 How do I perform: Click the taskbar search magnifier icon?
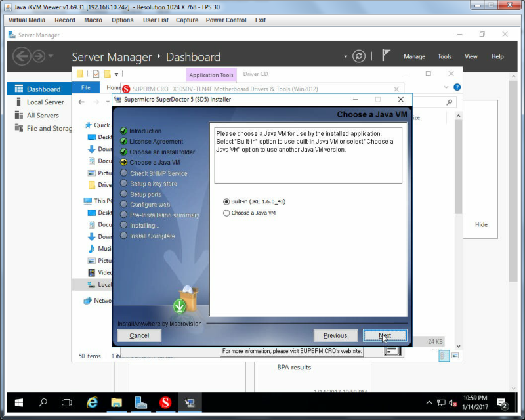[x=43, y=402]
